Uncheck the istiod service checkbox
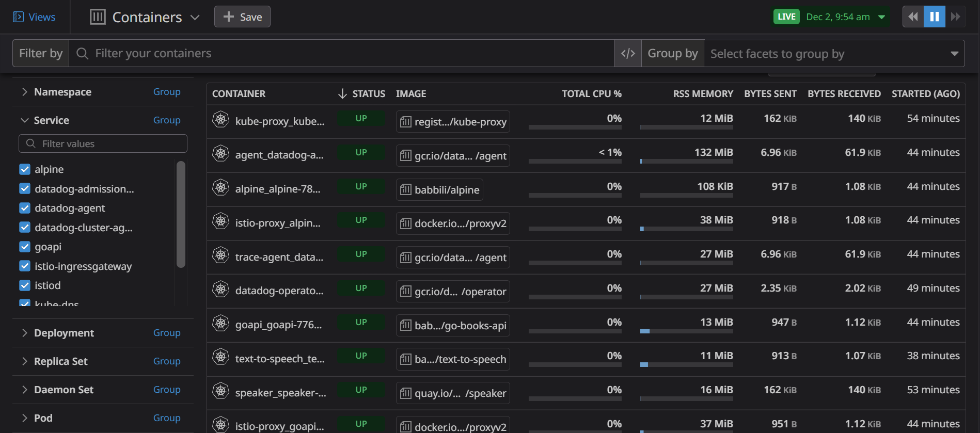Screen dimensions: 980x433 25,285
